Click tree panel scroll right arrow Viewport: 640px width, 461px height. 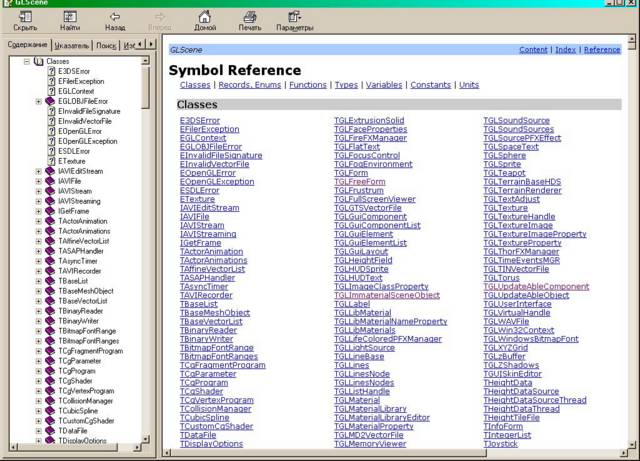tap(137, 448)
